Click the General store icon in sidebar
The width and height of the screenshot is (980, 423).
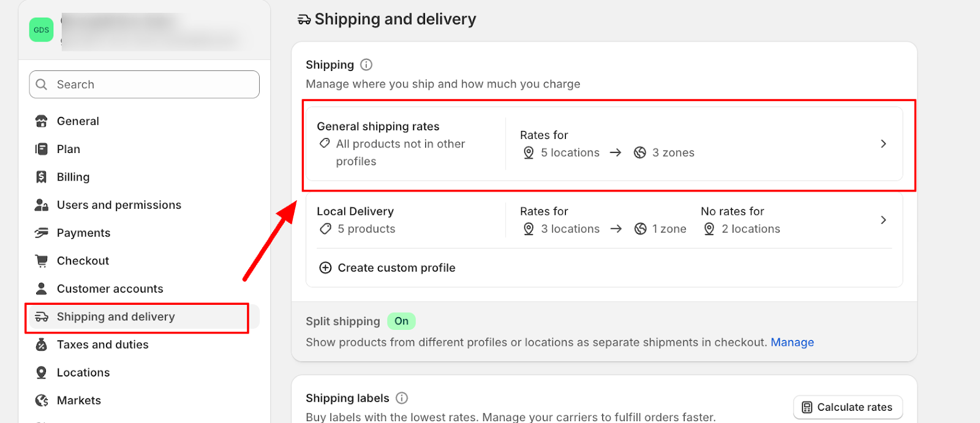[x=41, y=121]
